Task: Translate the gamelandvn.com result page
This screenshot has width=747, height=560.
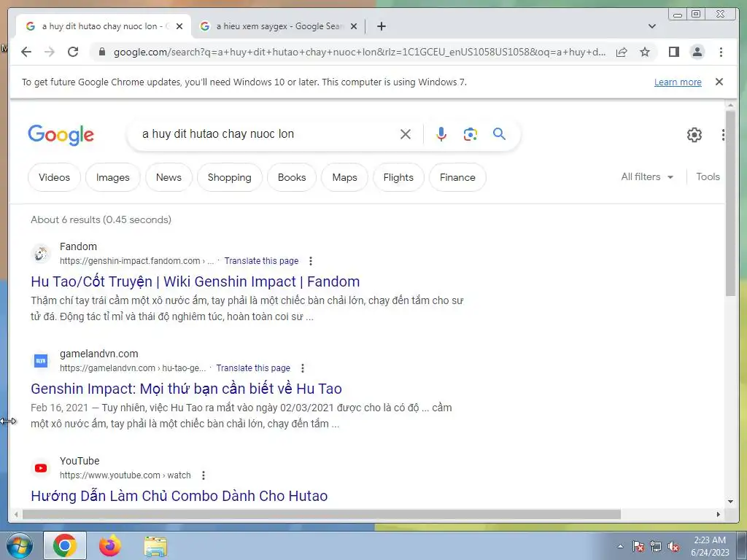Action: point(253,368)
